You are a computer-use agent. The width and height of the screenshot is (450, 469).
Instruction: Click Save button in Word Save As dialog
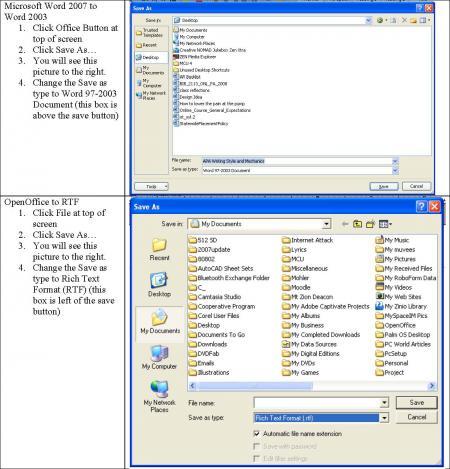coord(384,186)
